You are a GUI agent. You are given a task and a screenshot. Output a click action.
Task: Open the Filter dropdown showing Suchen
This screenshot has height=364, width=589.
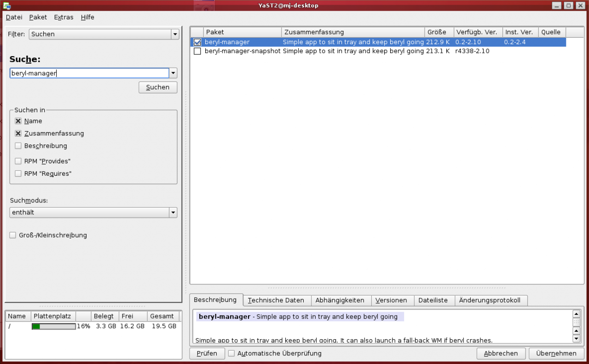pyautogui.click(x=104, y=34)
